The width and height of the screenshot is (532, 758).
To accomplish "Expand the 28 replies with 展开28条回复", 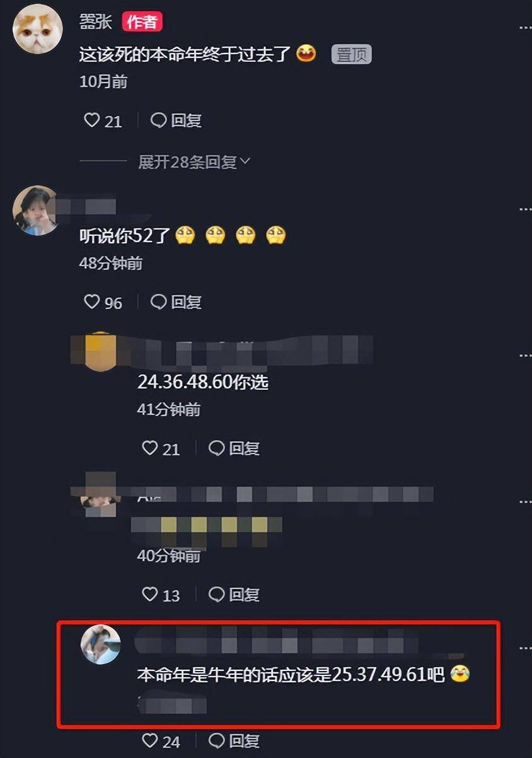I will point(194,162).
